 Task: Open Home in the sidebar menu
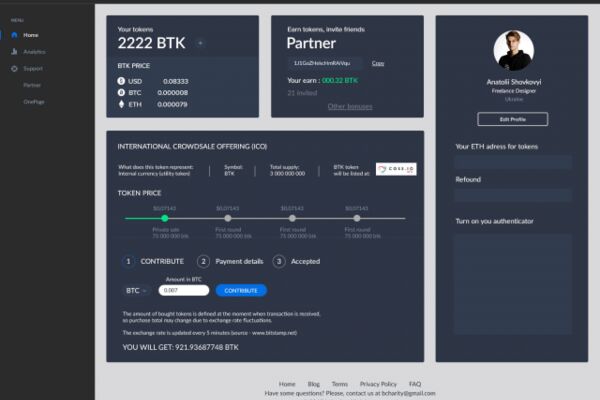(31, 35)
